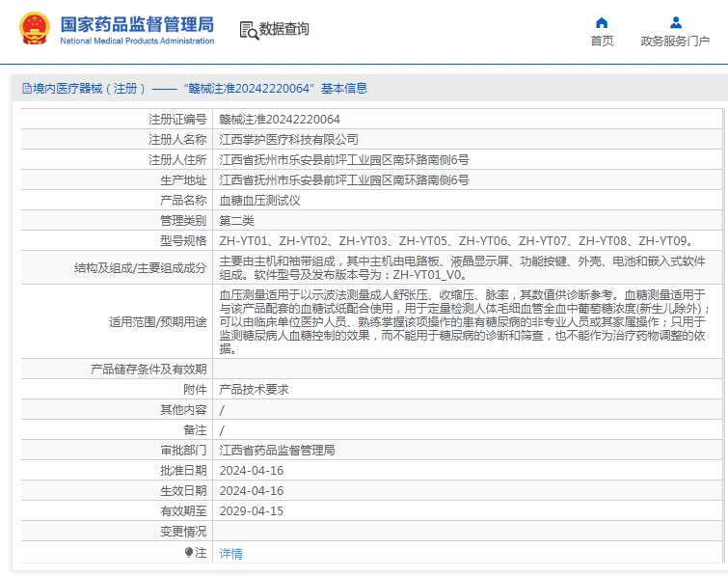
Task: Click the 有效期至 label
Action: pos(183,511)
